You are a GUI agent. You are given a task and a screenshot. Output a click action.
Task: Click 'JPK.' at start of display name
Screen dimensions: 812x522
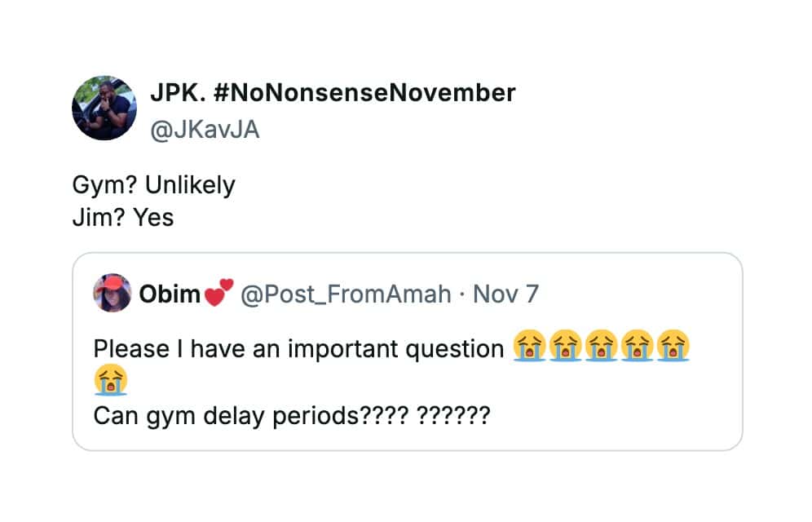[176, 93]
